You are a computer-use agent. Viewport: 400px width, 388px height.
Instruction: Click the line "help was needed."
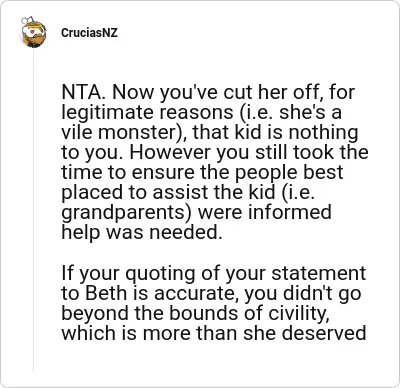(x=142, y=232)
